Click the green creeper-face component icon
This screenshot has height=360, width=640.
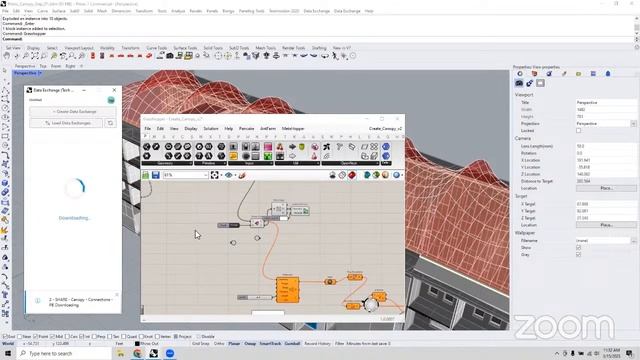click(x=268, y=156)
